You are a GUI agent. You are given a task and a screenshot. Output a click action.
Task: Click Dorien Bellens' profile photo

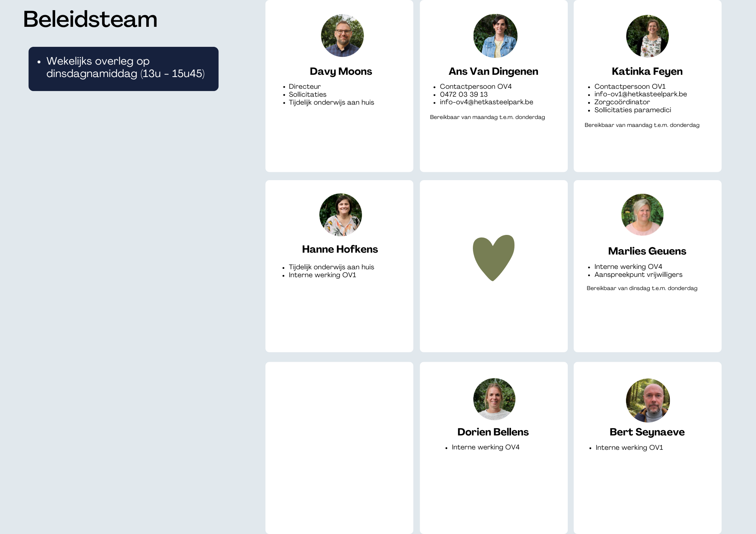(494, 399)
